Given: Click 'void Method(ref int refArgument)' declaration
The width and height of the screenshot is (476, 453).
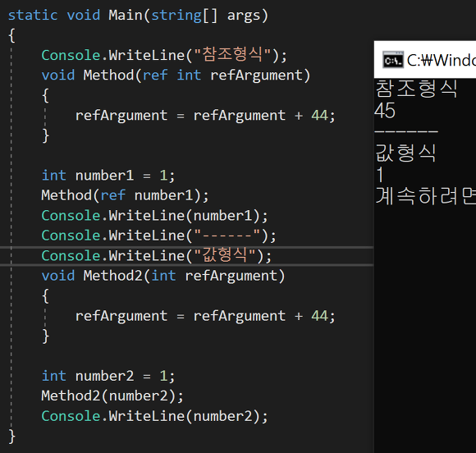Looking at the screenshot, I should click(176, 75).
